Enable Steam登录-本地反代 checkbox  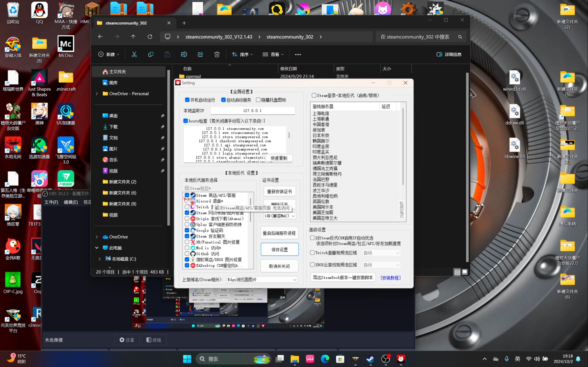coord(314,96)
